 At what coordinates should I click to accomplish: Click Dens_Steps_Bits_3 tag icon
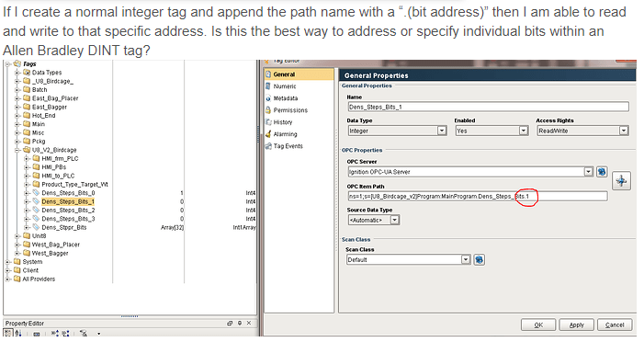[36, 219]
